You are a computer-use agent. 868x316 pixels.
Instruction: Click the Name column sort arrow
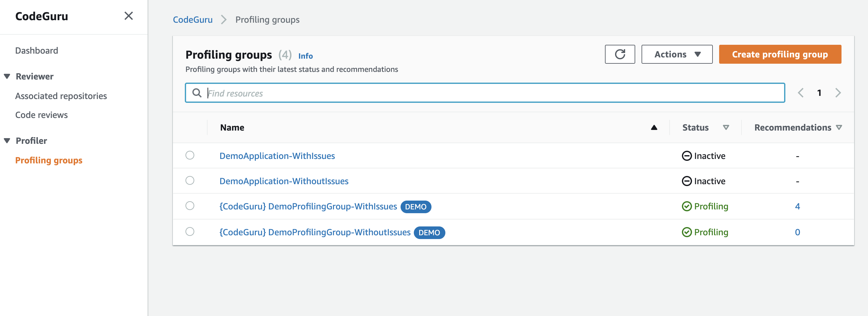[x=654, y=127]
